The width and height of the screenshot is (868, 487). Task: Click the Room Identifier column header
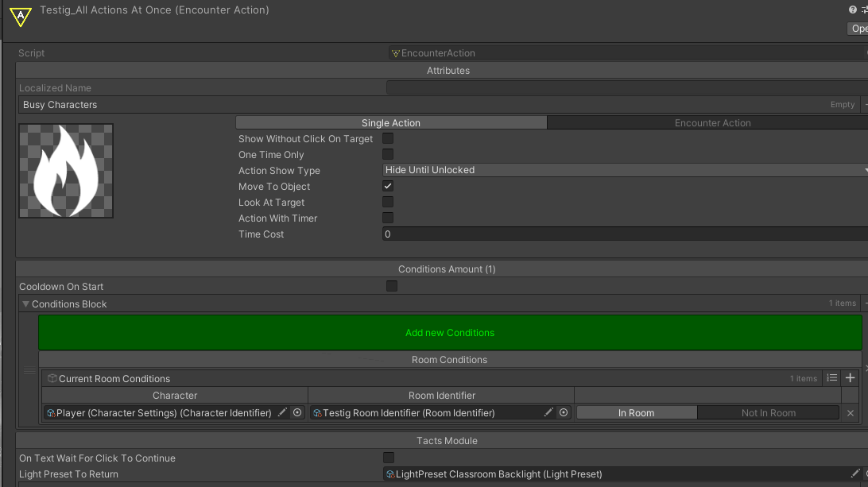(x=442, y=395)
